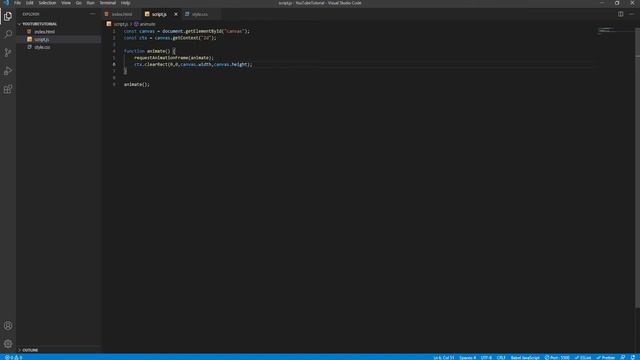
Task: Open the Run and Debug view
Action: pos(8,71)
